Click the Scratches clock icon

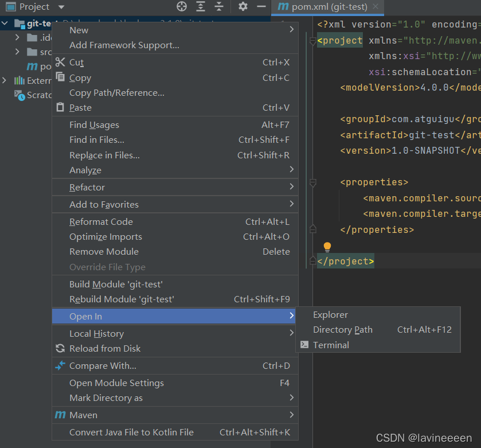point(19,95)
